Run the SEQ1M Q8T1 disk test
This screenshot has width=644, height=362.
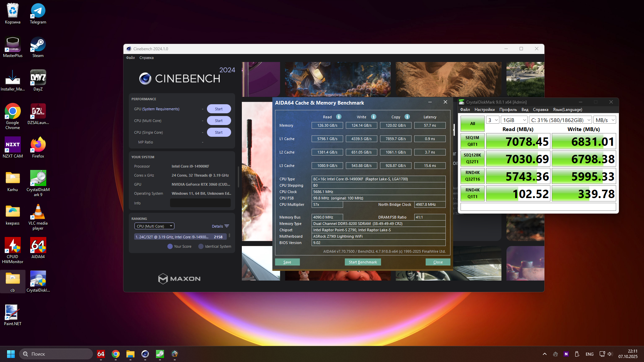point(472,141)
